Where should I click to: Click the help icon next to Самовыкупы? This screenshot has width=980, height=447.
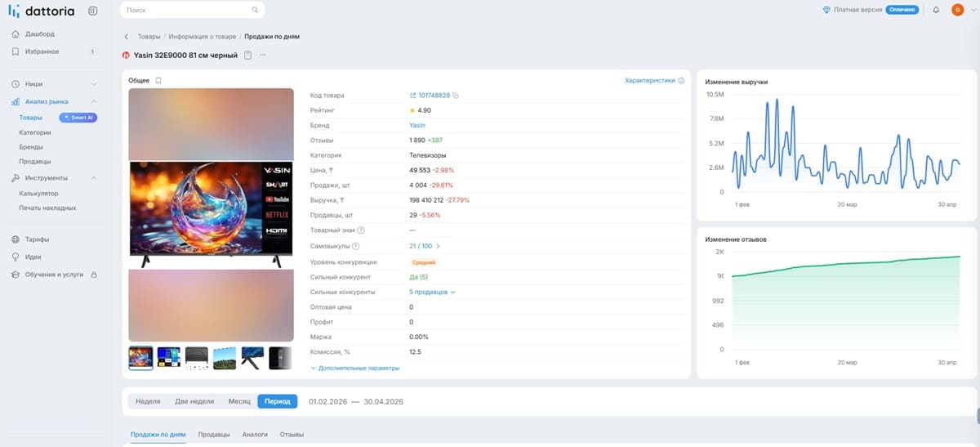click(x=355, y=246)
